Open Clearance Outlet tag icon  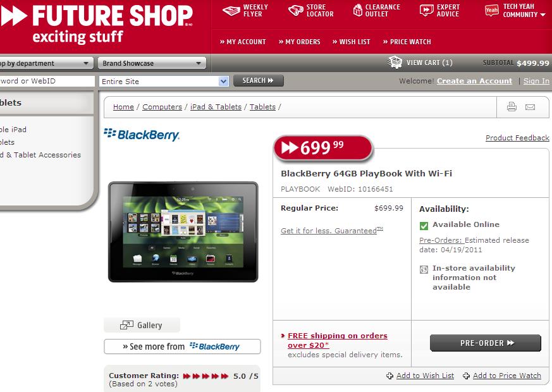[358, 10]
